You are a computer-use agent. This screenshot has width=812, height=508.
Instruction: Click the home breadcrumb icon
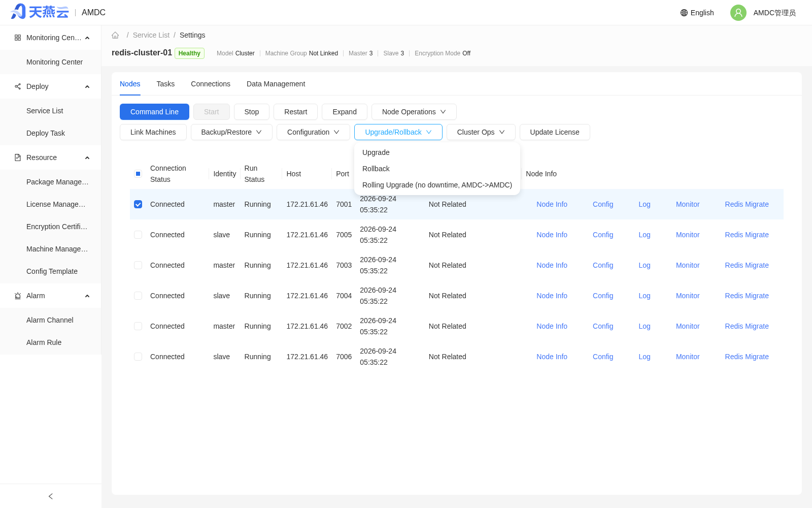(115, 35)
